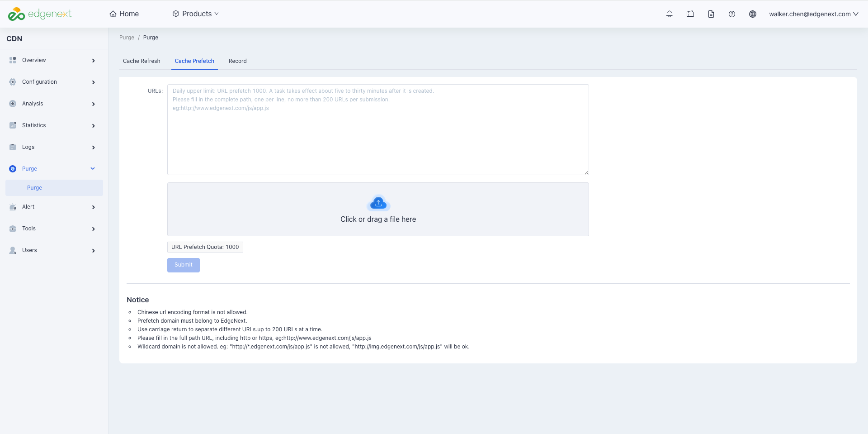Click the edgenext logo
This screenshot has height=434, width=868.
pyautogui.click(x=40, y=14)
